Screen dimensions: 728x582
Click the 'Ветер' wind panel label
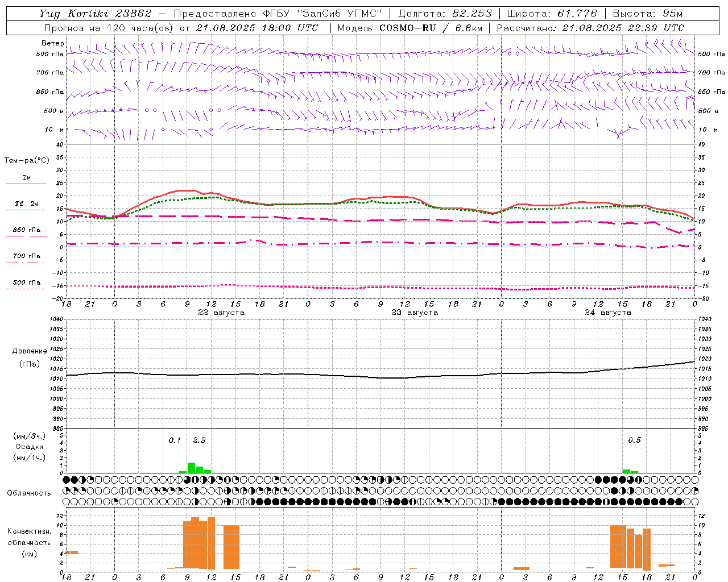[52, 43]
